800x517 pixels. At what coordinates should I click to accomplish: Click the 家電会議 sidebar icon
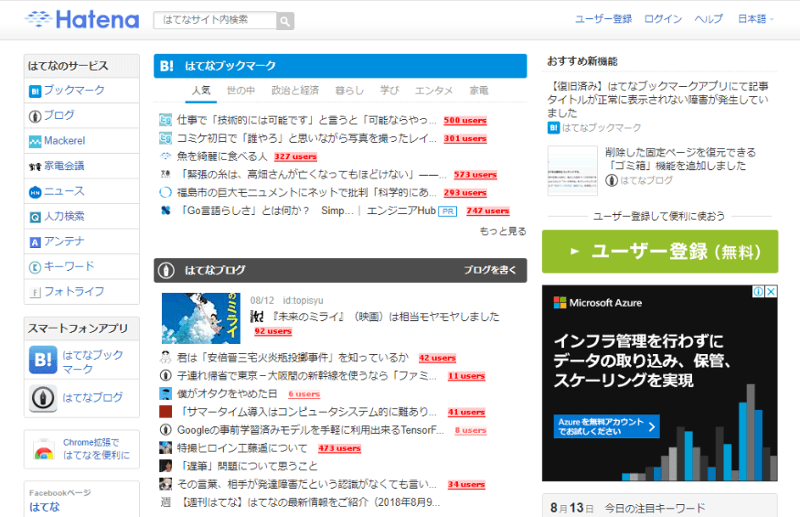(x=35, y=166)
